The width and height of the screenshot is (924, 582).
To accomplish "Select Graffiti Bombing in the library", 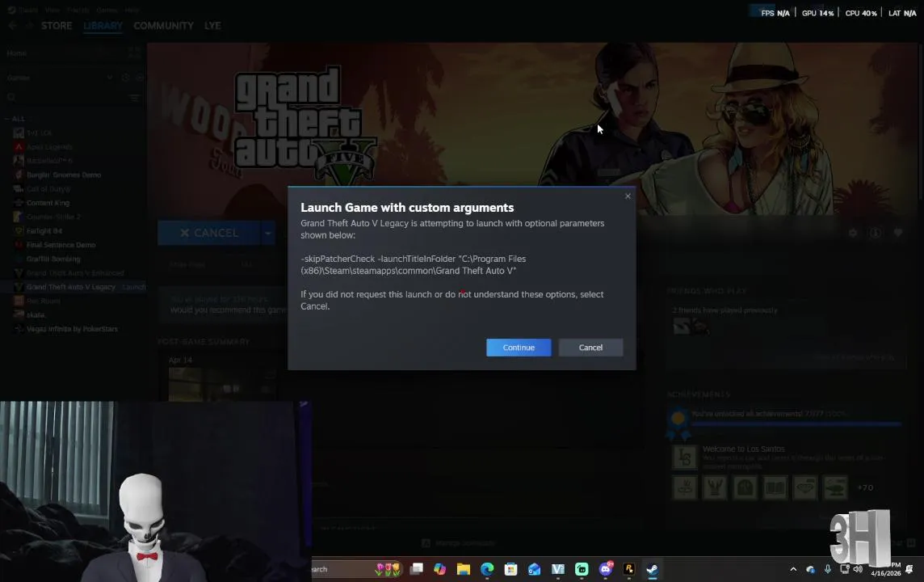I will [53, 259].
